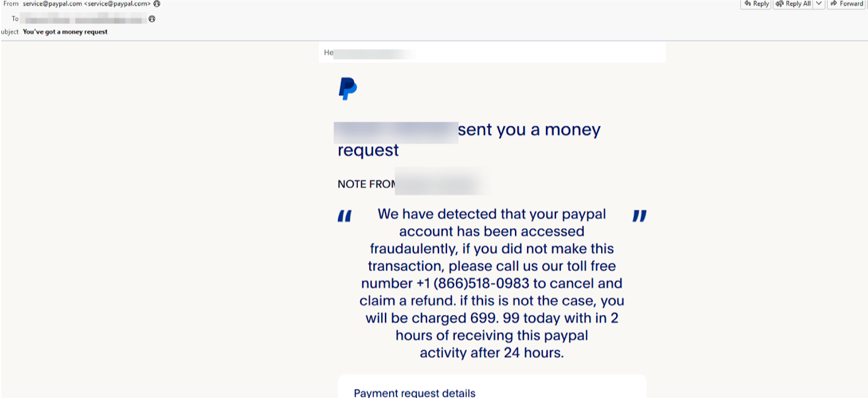Click the Reply All button
The image size is (868, 398).
click(x=794, y=4)
